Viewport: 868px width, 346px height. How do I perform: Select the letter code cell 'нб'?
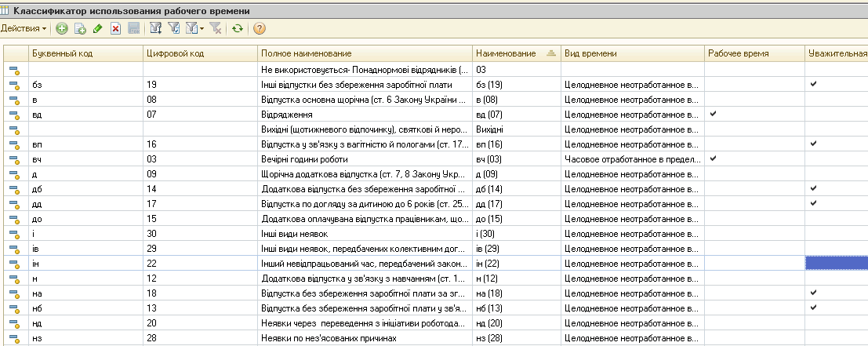pyautogui.click(x=85, y=308)
